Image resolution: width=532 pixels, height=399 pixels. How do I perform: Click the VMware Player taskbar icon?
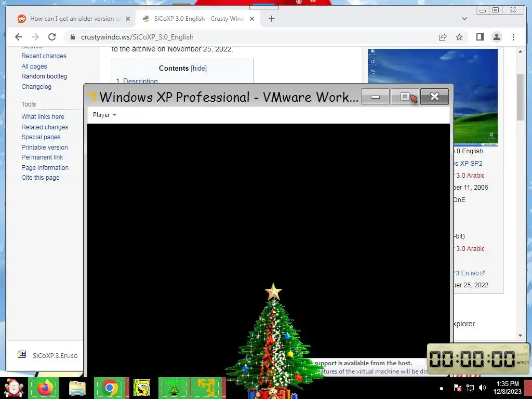(x=206, y=388)
